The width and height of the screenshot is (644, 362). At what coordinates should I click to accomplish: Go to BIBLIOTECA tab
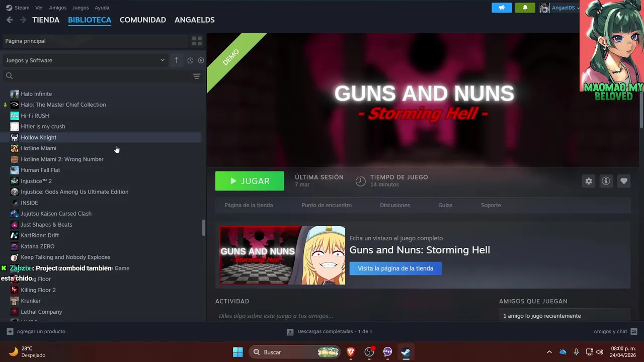pos(90,20)
